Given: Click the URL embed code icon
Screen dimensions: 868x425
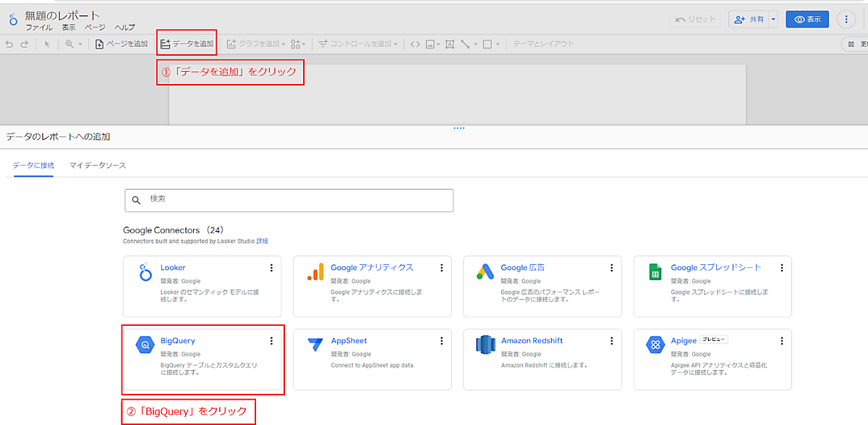Looking at the screenshot, I should [414, 44].
